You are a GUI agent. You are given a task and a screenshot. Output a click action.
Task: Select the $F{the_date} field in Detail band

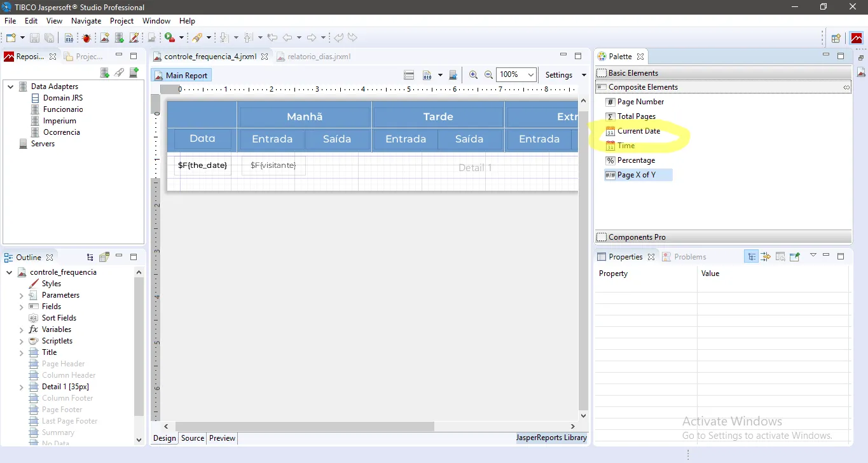click(x=202, y=165)
